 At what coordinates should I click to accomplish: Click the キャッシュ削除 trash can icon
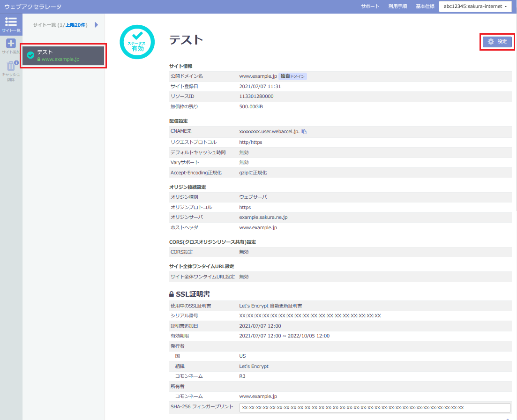[11, 67]
